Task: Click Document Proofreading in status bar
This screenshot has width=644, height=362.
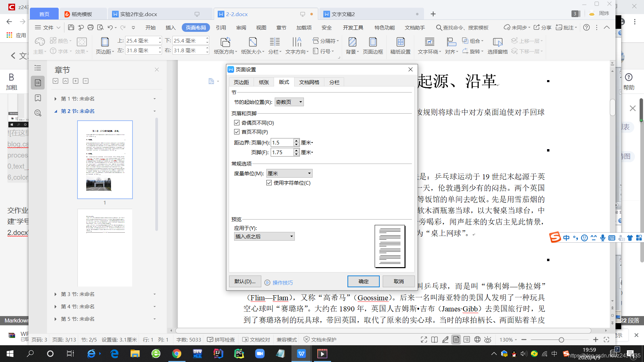Action: point(256,340)
